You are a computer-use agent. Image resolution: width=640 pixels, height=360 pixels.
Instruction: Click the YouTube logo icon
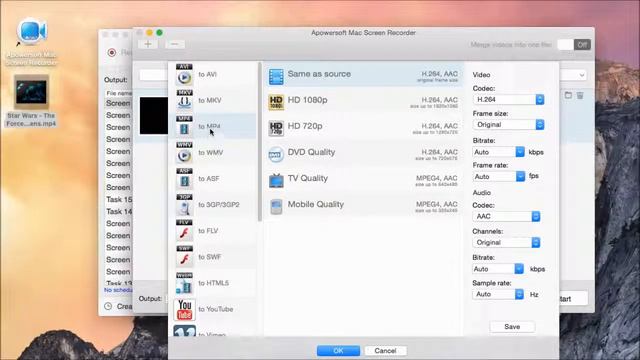point(184,309)
